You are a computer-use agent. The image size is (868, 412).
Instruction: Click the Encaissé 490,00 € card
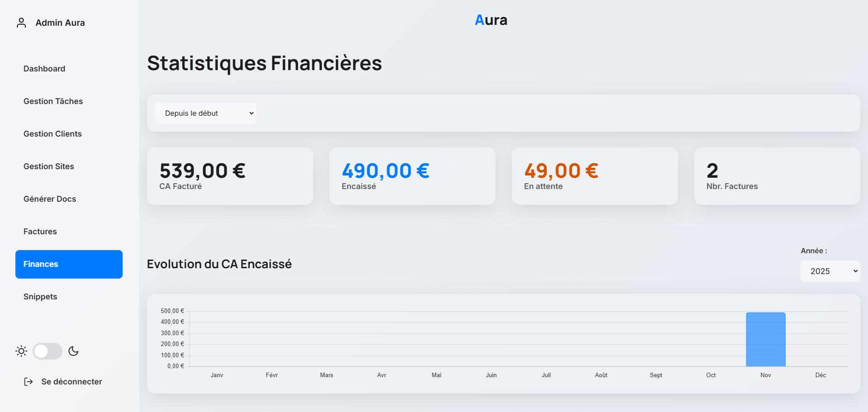click(x=412, y=176)
